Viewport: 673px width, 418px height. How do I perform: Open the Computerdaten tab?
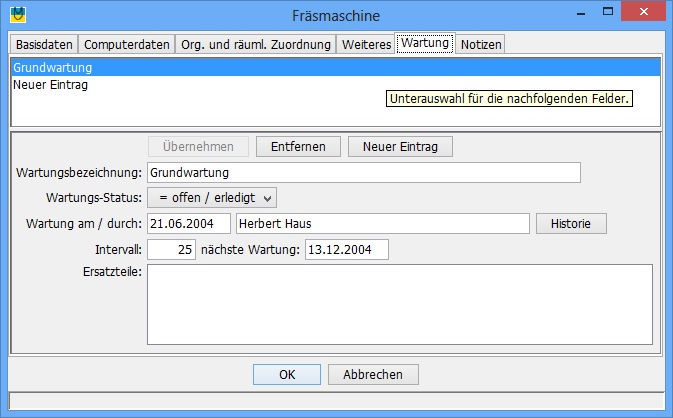click(127, 44)
